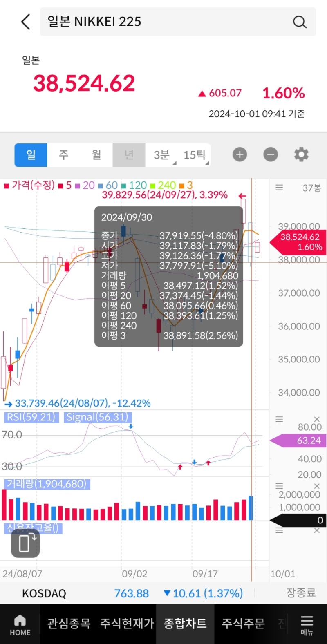Select the 년 (yearly) period tab

[x=129, y=155]
